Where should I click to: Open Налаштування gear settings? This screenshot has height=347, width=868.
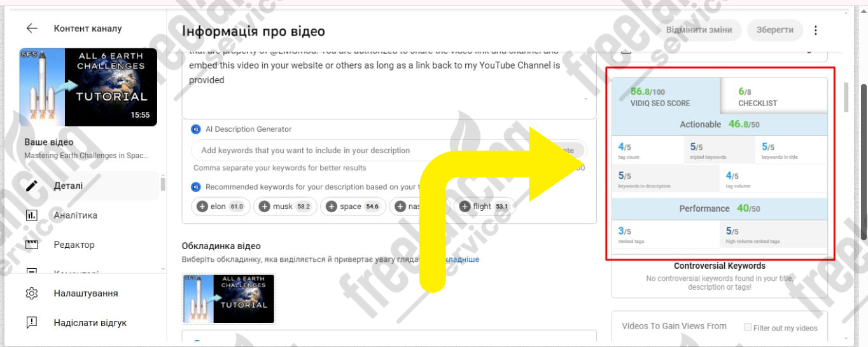31,294
